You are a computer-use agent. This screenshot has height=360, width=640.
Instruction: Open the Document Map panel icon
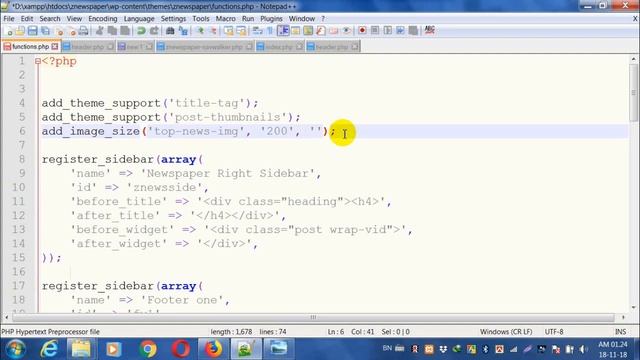[308, 31]
